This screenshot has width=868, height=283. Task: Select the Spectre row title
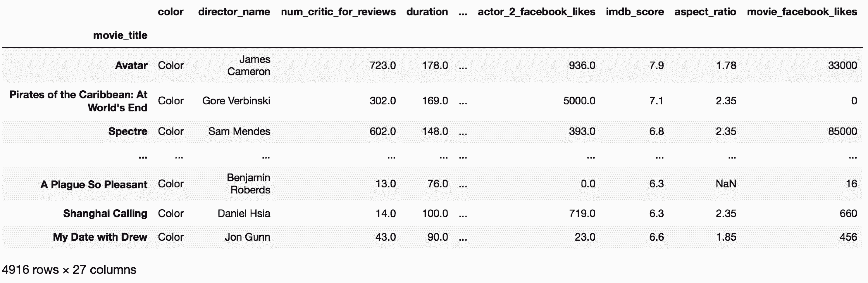128,131
